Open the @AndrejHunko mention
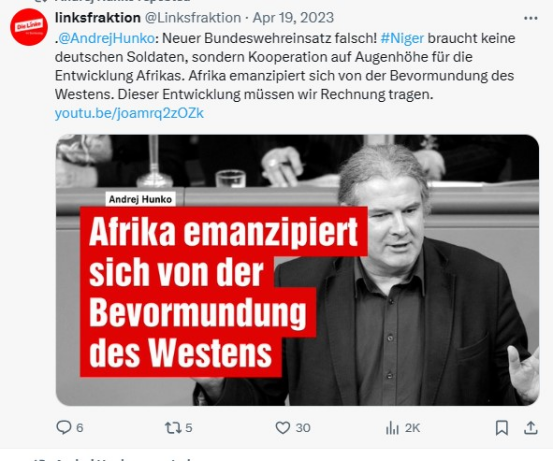 106,38
